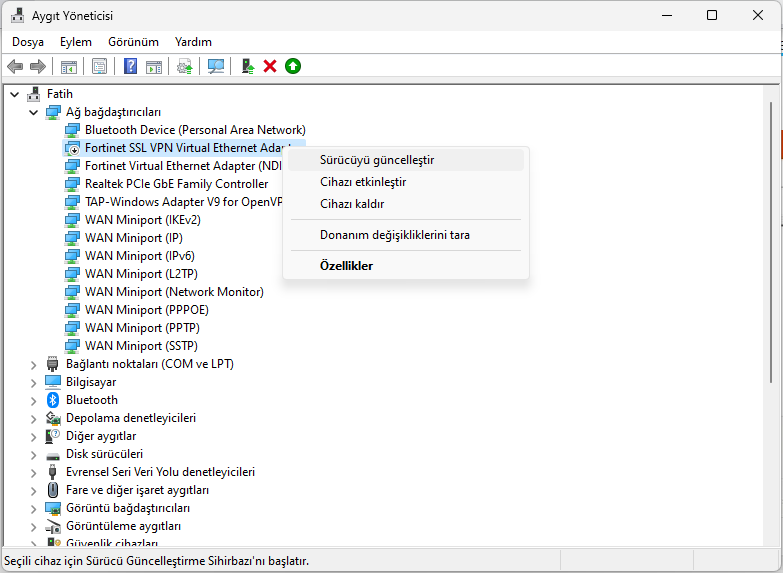Expand Bağlantı noktaları (COM ve LPT)
Viewport: 783px width, 573px height.
(34, 364)
